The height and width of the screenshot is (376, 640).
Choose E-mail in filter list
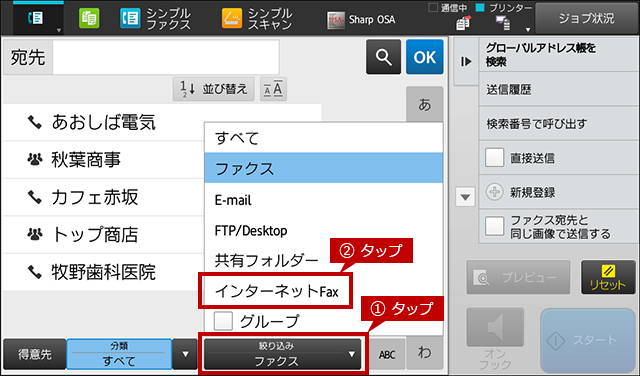coord(324,200)
